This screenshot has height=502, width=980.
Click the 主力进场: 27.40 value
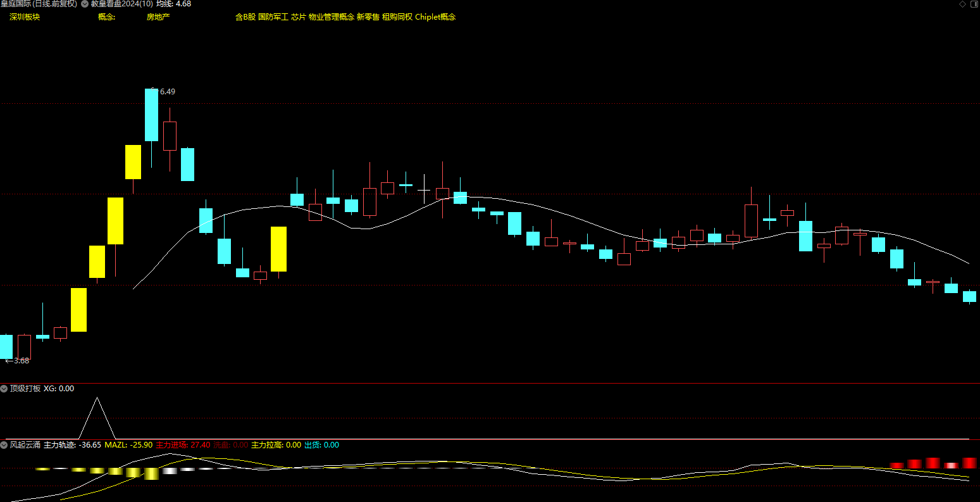183,445
